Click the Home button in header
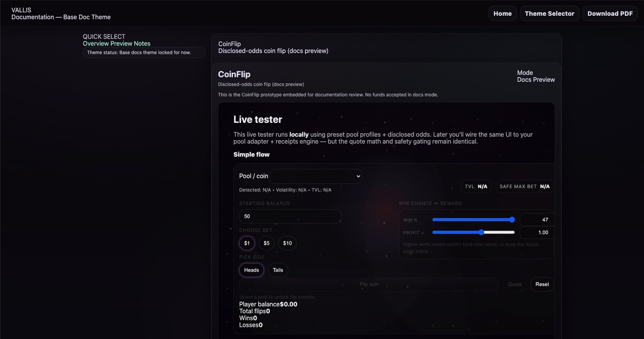This screenshot has width=644, height=339. (502, 14)
